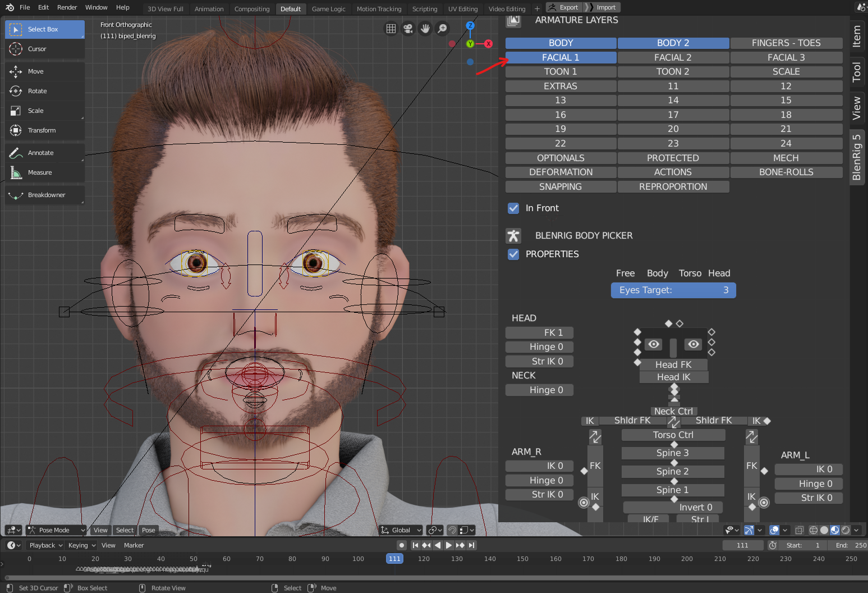Click the current frame number field
868x593 pixels.
coord(742,545)
